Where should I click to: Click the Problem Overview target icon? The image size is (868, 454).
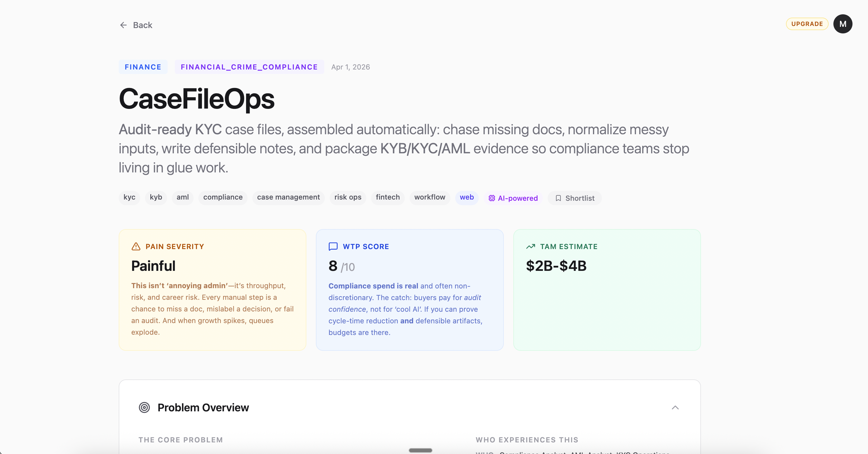[x=144, y=407]
